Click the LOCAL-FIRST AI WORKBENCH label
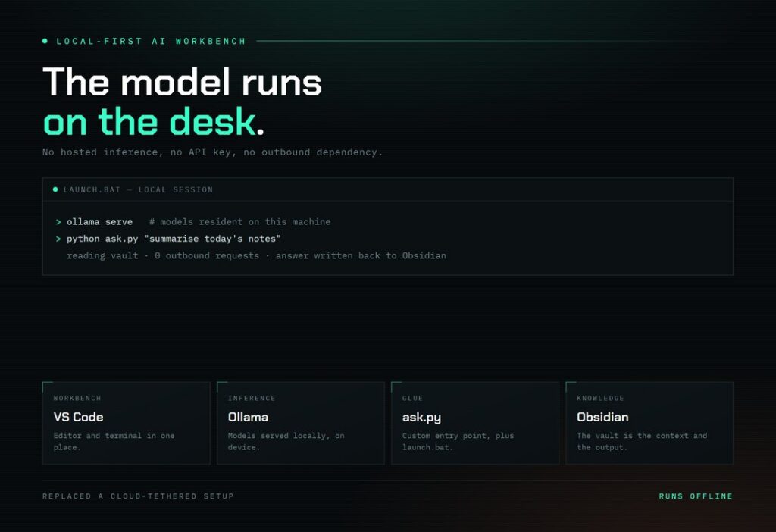This screenshot has width=776, height=532. (151, 41)
